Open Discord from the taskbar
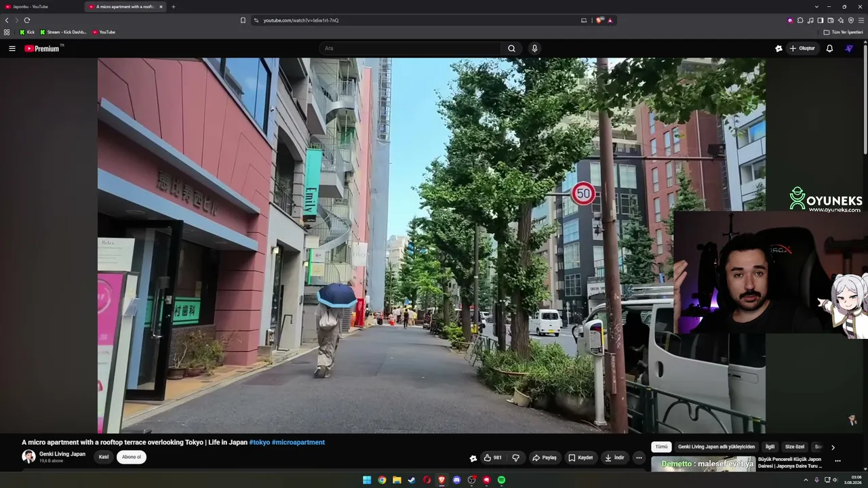Screen dimensions: 868x488 456,480
